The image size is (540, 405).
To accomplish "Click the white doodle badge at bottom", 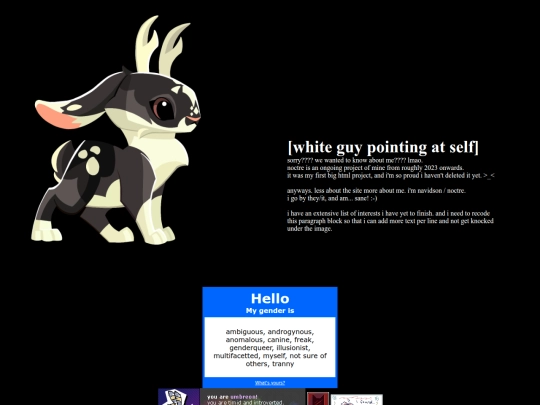I will tap(357, 400).
